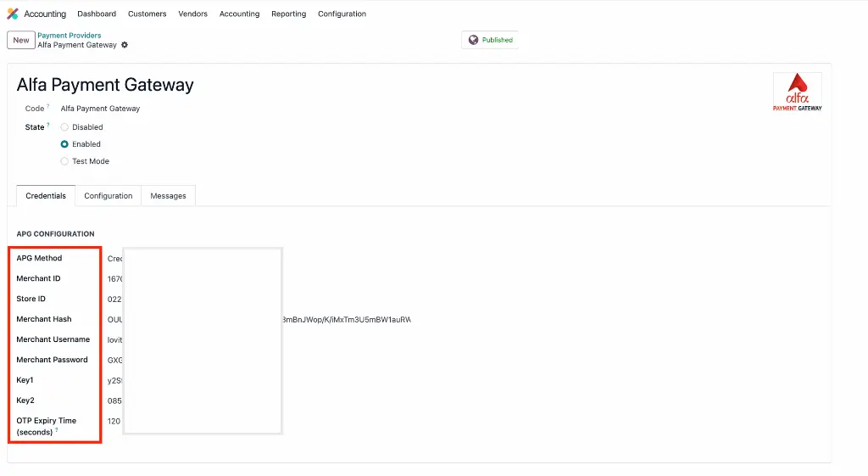Toggle the Published status button

(x=490, y=40)
